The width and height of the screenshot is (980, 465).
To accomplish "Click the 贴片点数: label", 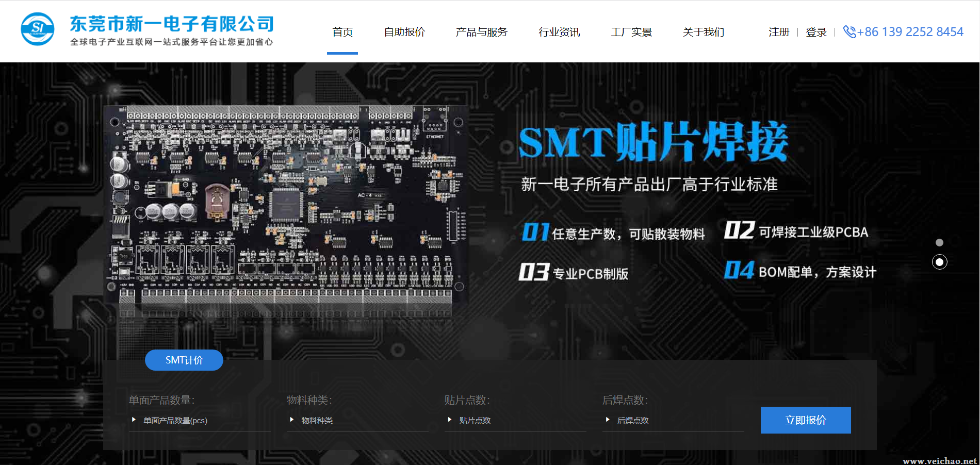I will pos(467,400).
